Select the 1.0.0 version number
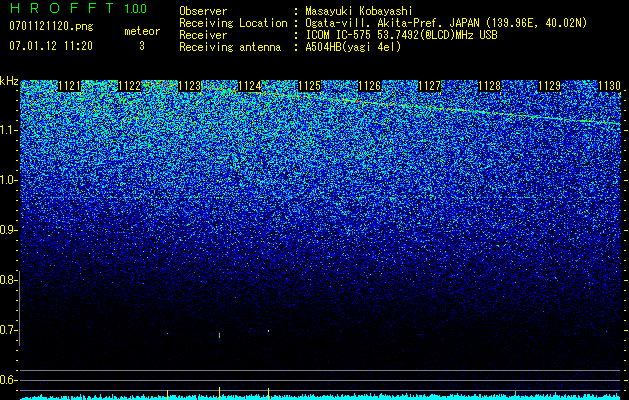The width and height of the screenshot is (629, 400). tap(136, 9)
